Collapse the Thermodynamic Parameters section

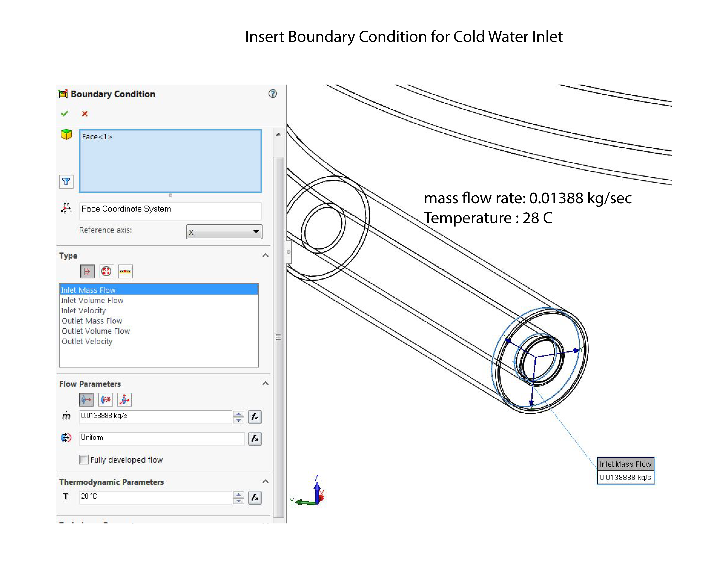[x=265, y=482]
